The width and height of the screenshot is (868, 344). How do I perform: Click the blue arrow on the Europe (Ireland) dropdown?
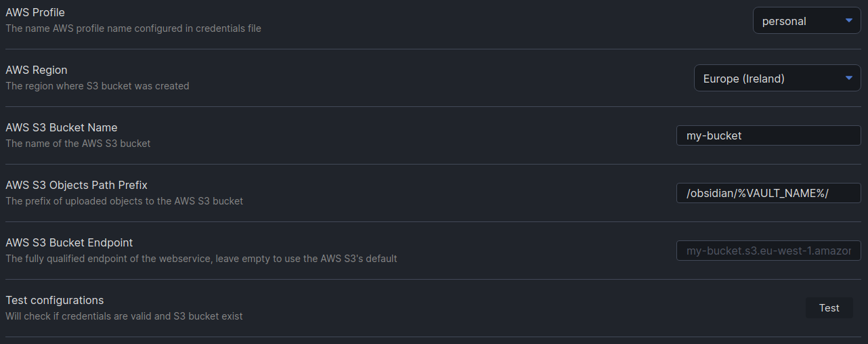tap(849, 78)
